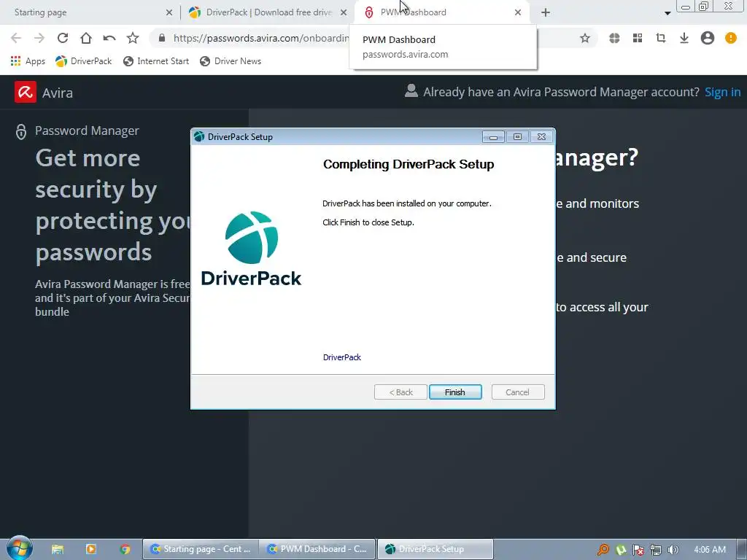Open a new browser tab with plus icon
The image size is (747, 560).
(546, 12)
